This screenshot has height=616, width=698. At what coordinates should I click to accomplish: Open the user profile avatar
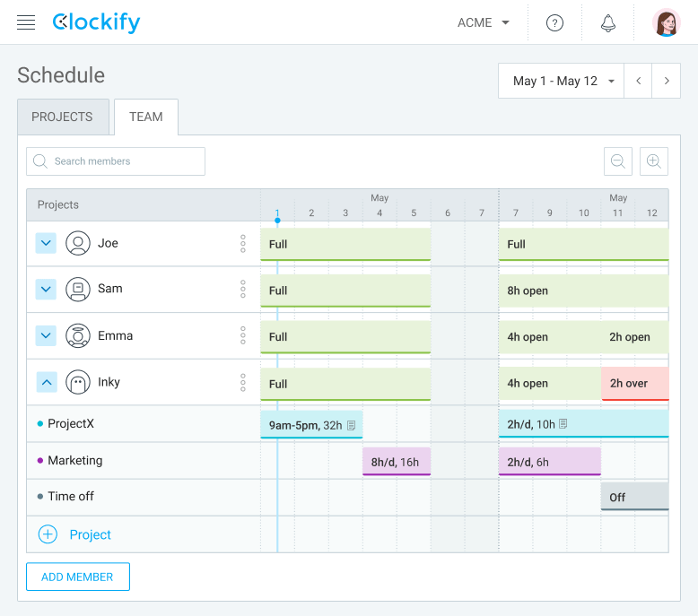(666, 22)
